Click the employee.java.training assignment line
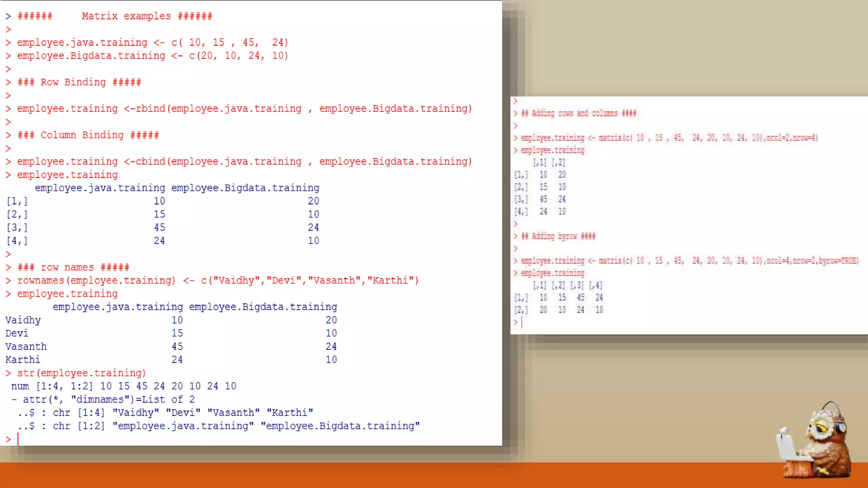The height and width of the screenshot is (488, 868). click(153, 42)
